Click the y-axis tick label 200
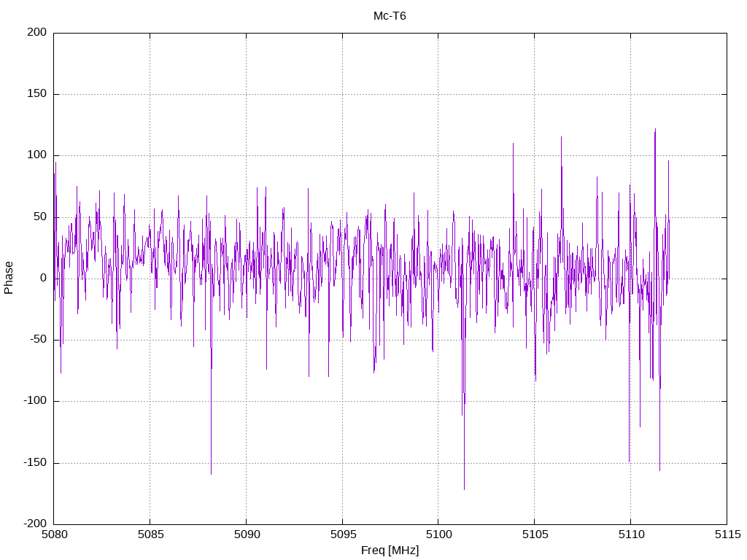Screen dimensions: 747x560 point(37,32)
